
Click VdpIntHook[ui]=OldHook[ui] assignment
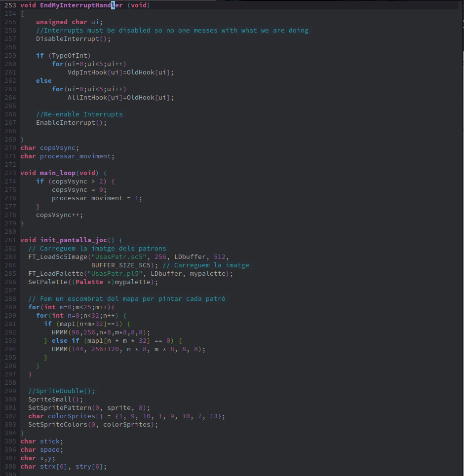(120, 72)
